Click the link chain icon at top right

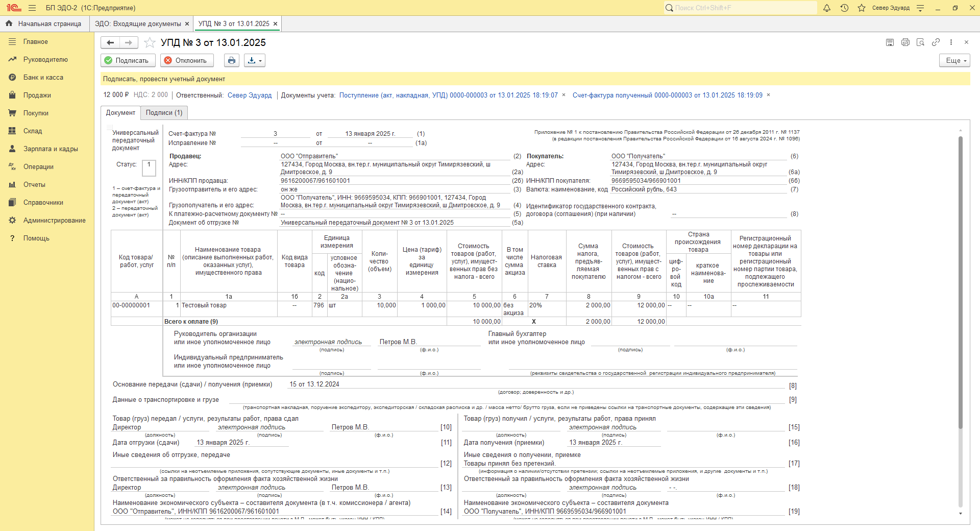point(936,42)
